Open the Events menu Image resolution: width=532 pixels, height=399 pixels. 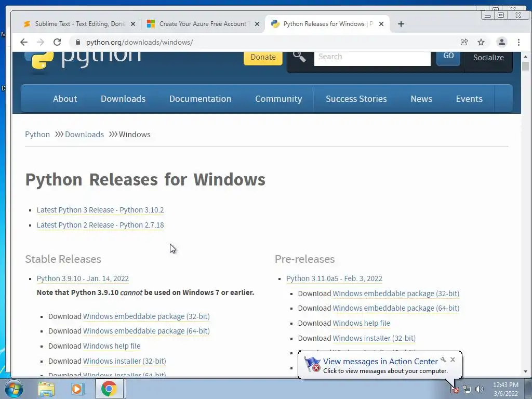(x=469, y=99)
